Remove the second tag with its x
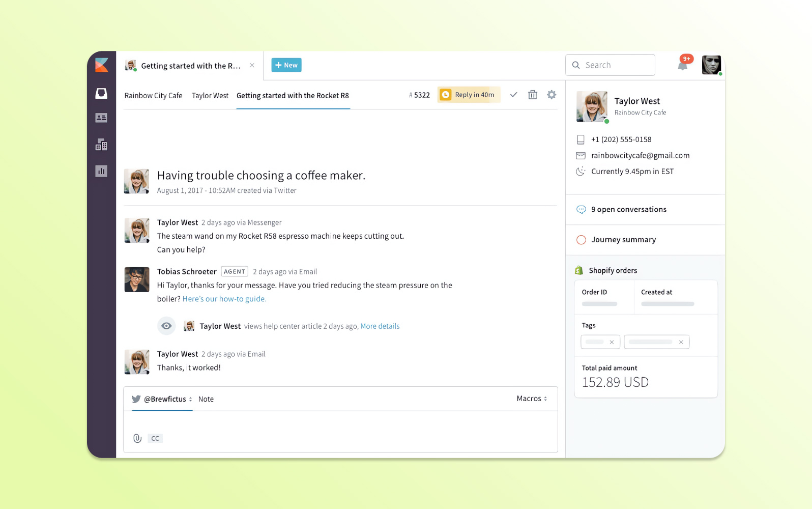Image resolution: width=812 pixels, height=509 pixels. click(681, 342)
